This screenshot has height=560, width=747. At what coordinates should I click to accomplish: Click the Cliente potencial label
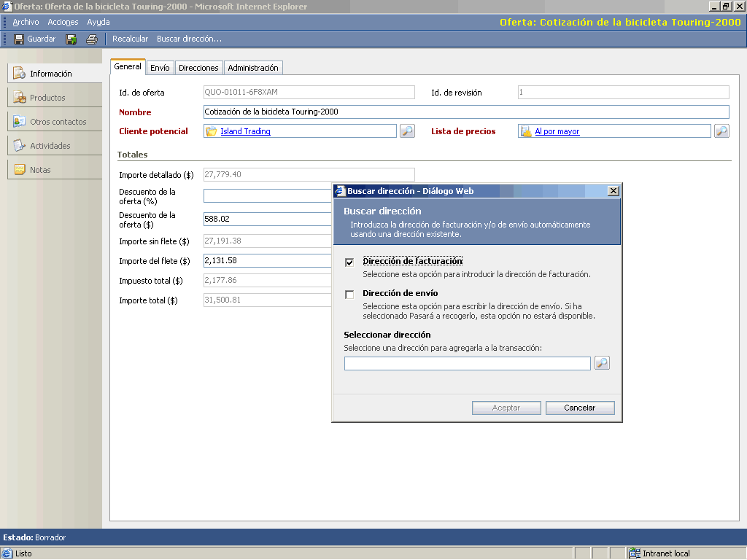153,131
